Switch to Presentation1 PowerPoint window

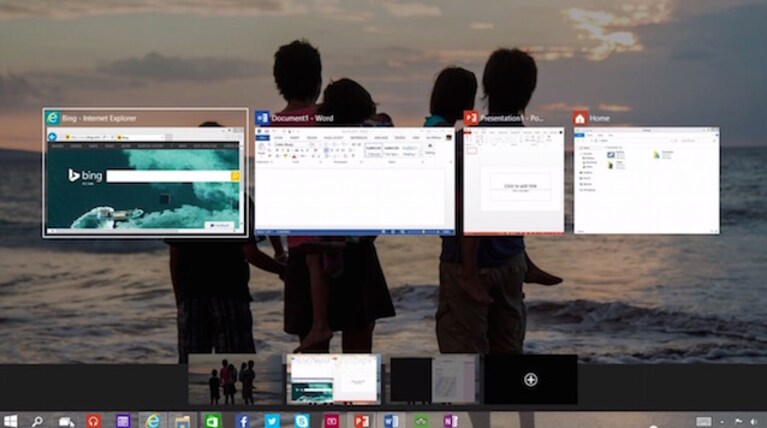pos(514,181)
